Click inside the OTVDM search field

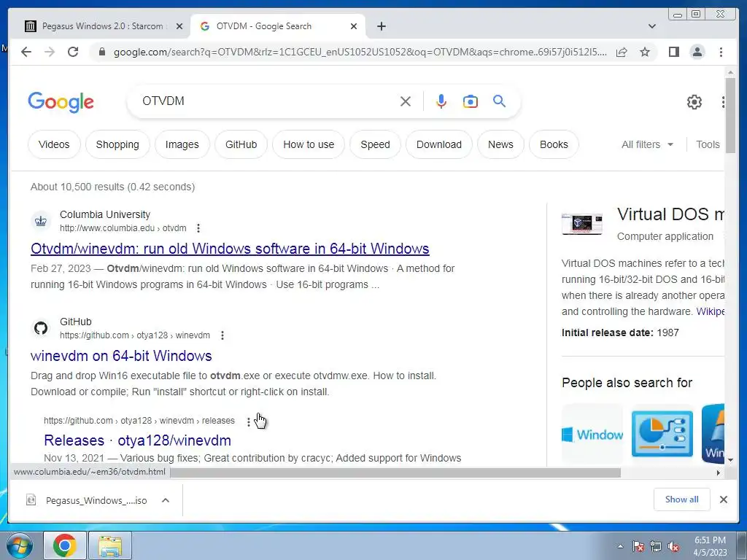pos(267,101)
